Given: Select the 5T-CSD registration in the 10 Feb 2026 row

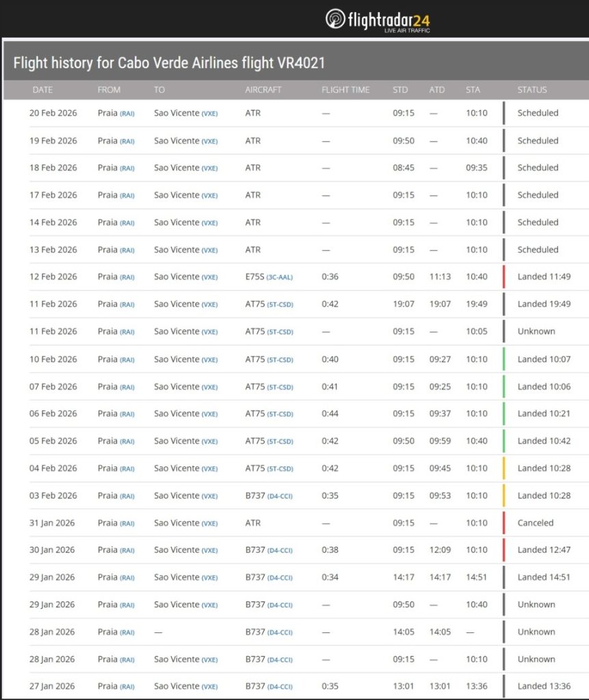Looking at the screenshot, I should (x=280, y=360).
